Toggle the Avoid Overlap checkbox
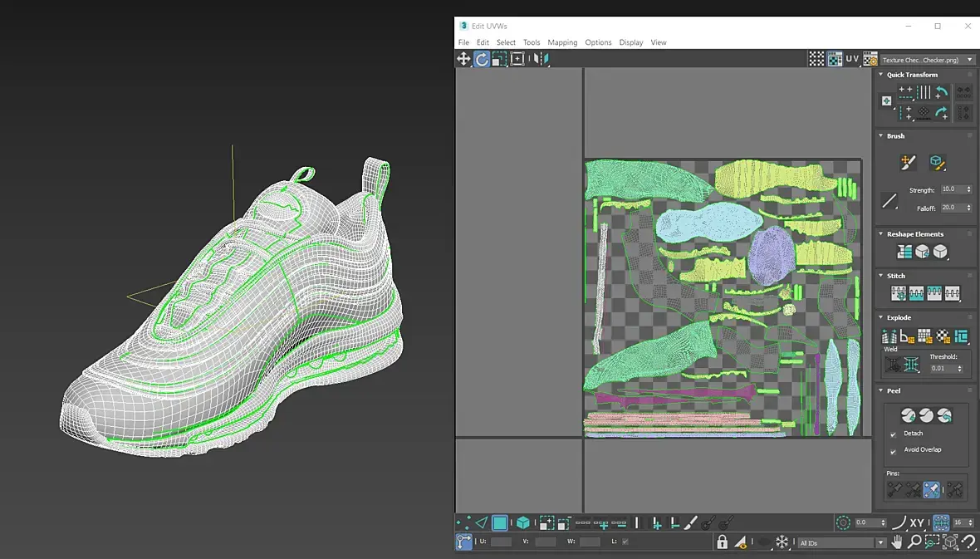 [x=894, y=451]
